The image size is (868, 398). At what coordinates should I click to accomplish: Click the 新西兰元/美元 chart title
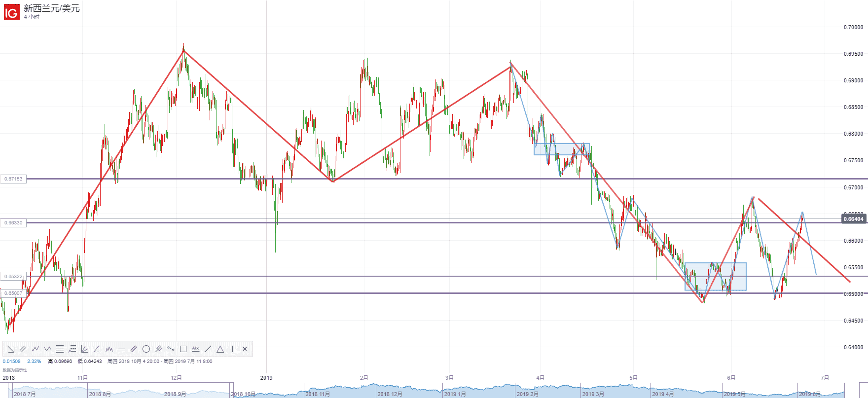point(52,8)
